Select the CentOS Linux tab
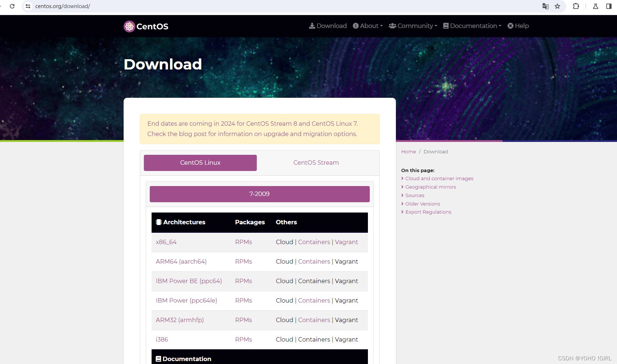This screenshot has width=617, height=364. pos(200,163)
